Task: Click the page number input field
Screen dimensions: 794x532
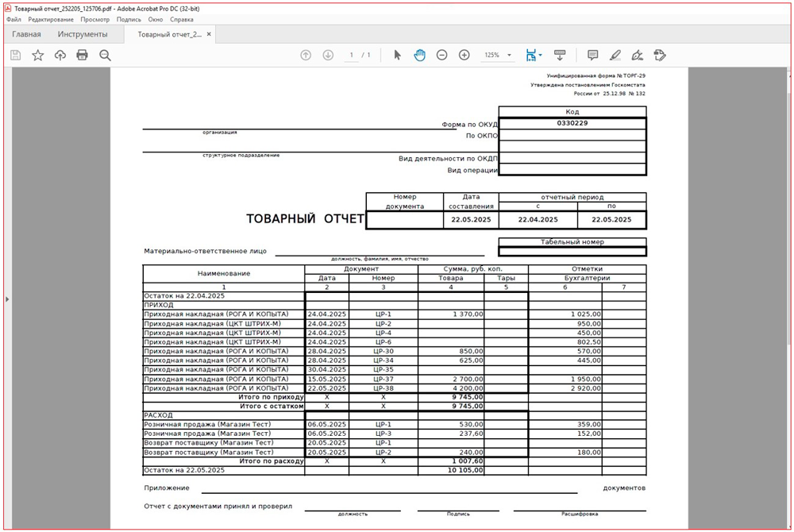Action: coord(352,55)
